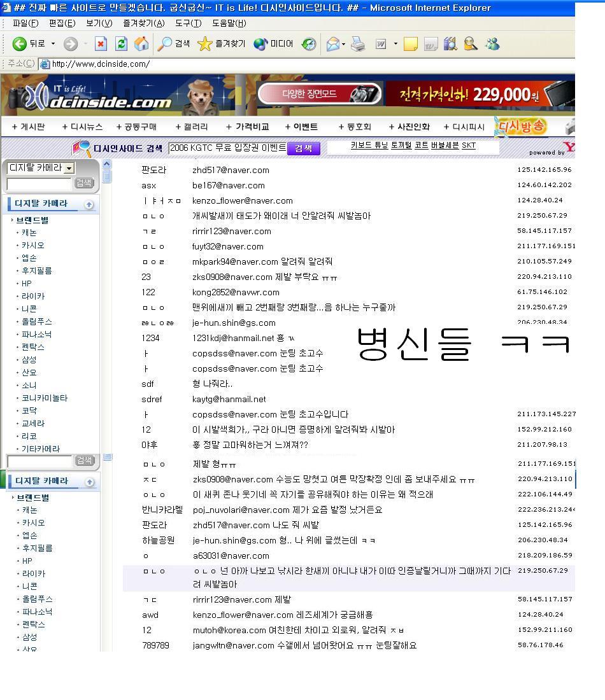
Task: Click the yellow note toolbar icon
Action: click(410, 44)
